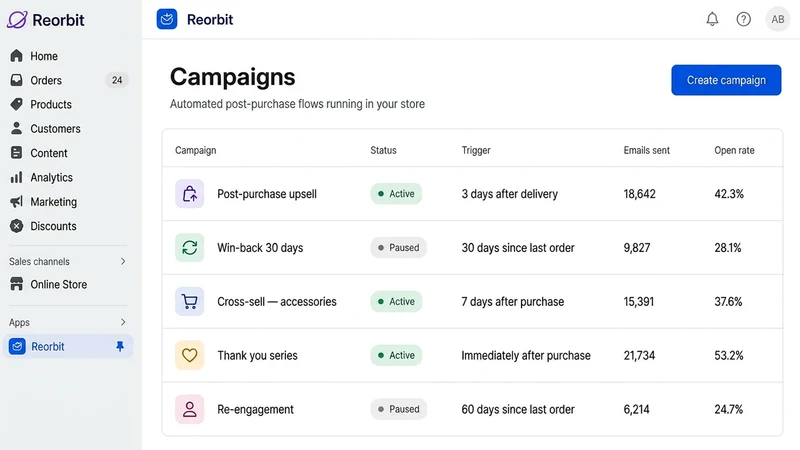Click Emails sent column header
The width and height of the screenshot is (800, 450).
tap(646, 150)
